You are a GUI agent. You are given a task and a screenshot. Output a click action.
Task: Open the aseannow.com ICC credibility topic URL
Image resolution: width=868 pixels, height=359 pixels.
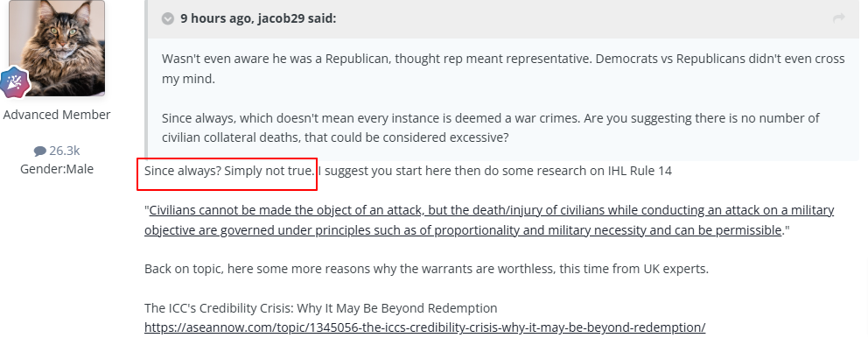[x=424, y=327]
